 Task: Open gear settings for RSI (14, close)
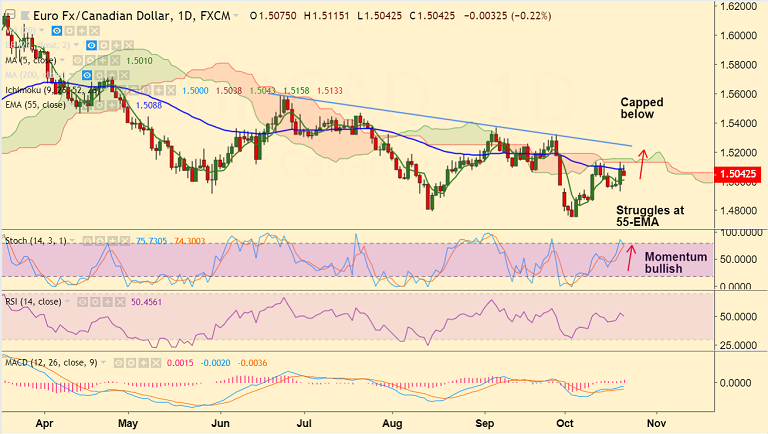tap(96, 302)
